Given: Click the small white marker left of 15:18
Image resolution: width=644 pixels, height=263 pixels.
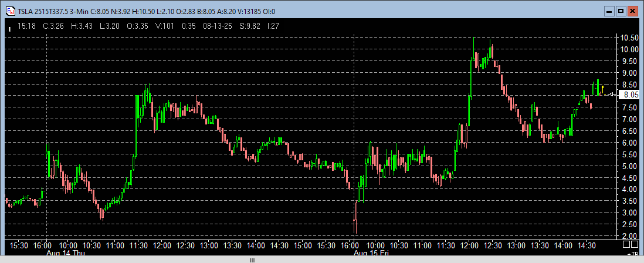Looking at the screenshot, I should tap(9, 29).
